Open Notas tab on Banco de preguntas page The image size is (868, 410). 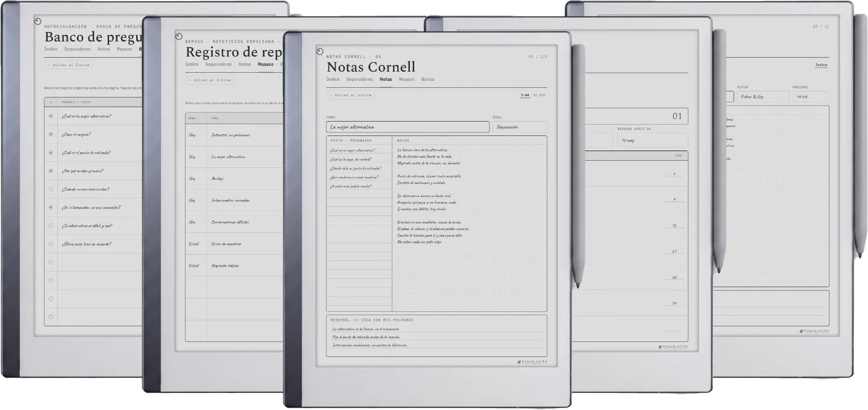(104, 49)
